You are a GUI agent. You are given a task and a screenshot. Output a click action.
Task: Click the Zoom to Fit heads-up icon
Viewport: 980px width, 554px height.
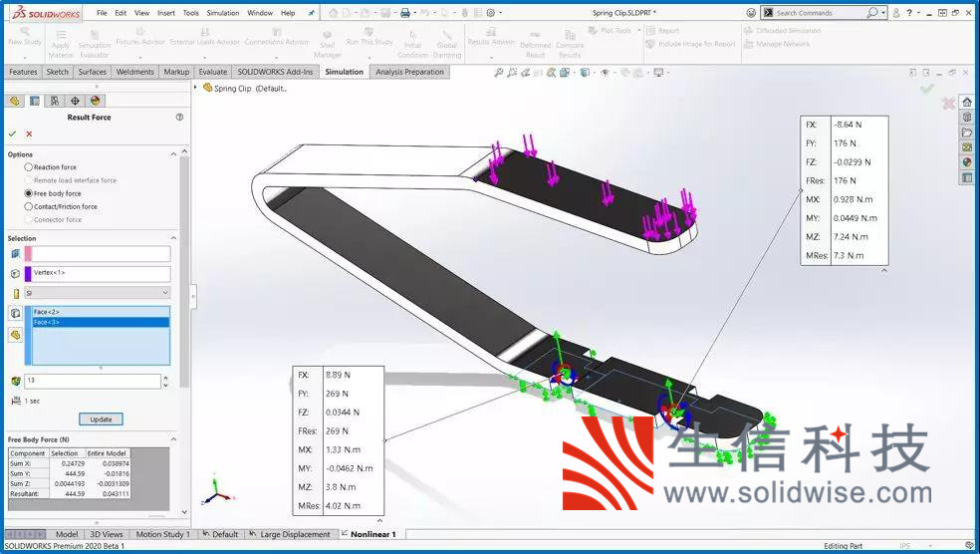coord(499,73)
